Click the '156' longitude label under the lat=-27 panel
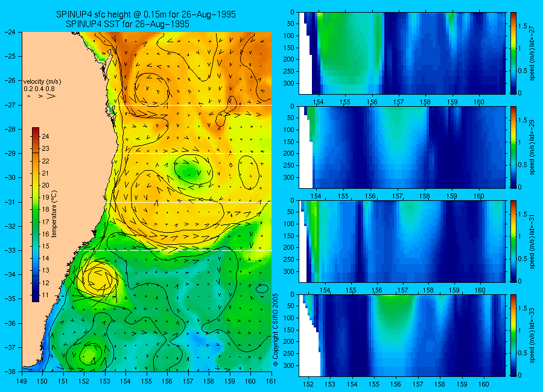543x392 pixels. tap(372, 102)
